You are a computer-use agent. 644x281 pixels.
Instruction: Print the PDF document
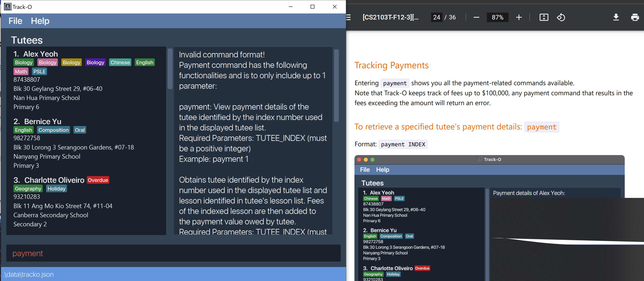635,17
